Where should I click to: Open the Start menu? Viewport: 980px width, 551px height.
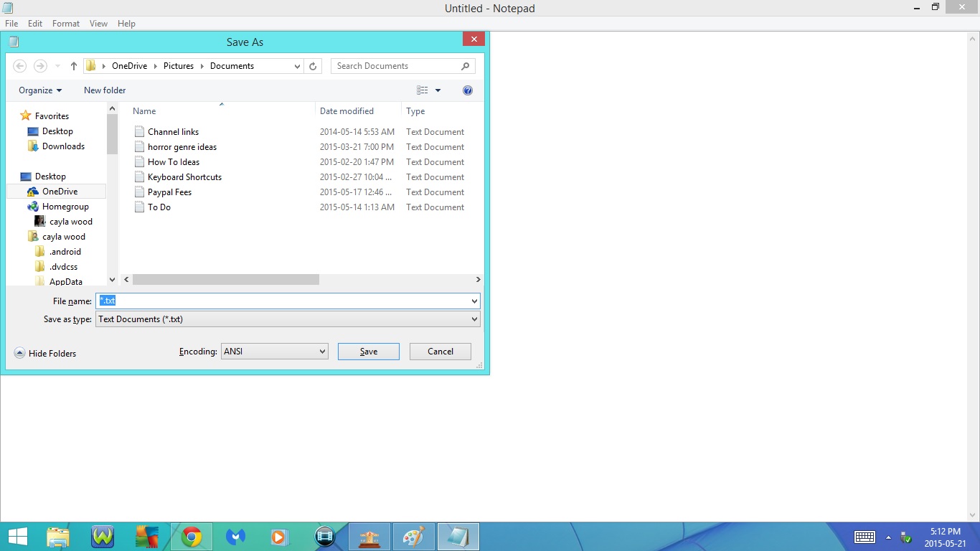pos(17,536)
